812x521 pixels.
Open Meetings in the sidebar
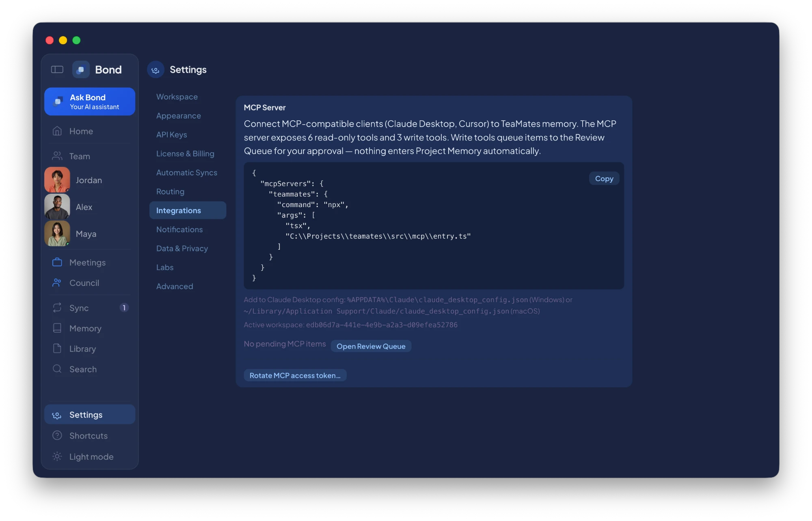(x=90, y=262)
